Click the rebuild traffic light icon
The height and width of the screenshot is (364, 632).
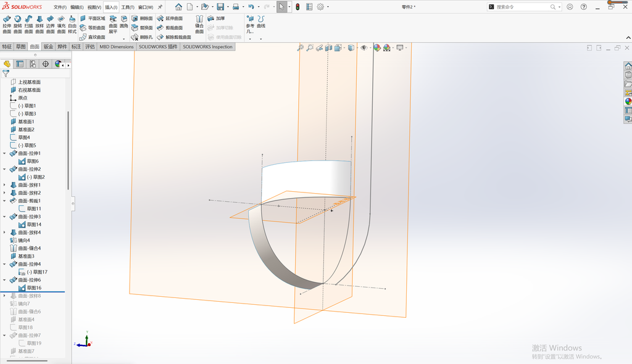(x=297, y=7)
